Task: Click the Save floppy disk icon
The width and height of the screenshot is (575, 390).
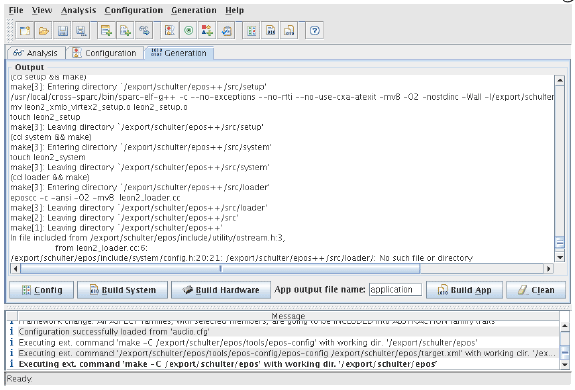Action: 63,31
